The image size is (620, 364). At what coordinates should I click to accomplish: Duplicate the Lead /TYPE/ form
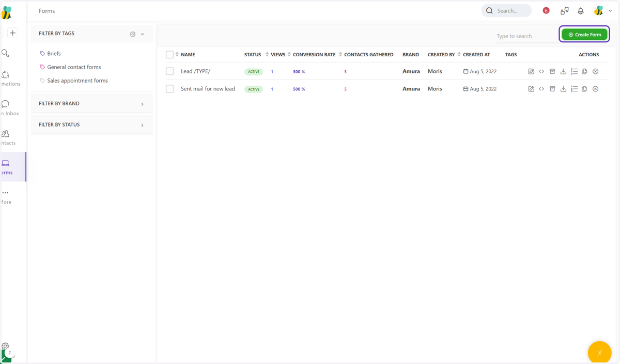coord(584,72)
